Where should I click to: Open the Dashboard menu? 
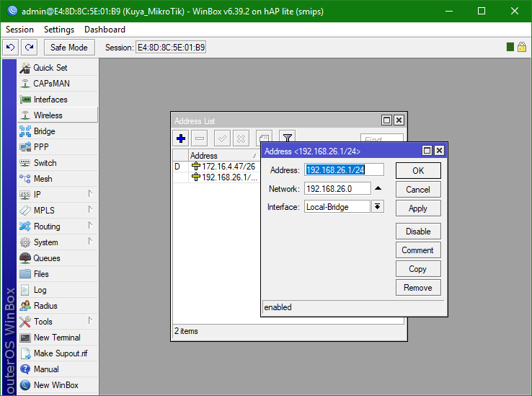point(105,30)
